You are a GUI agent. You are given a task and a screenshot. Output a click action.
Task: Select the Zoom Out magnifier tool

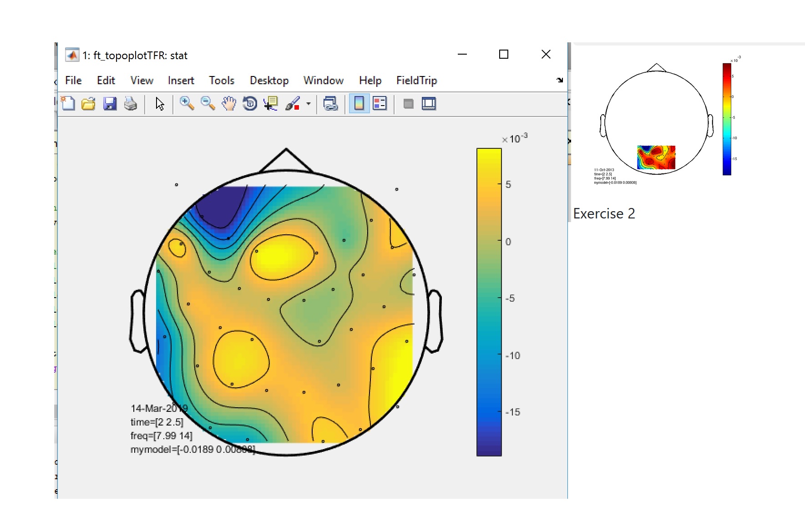tap(208, 104)
